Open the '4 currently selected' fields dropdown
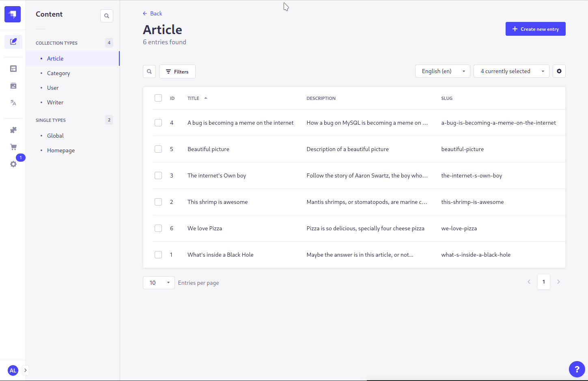Image resolution: width=588 pixels, height=381 pixels. click(511, 71)
